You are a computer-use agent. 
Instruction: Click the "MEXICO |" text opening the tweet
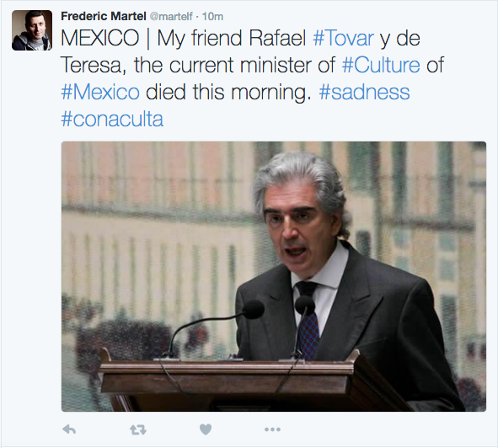click(106, 39)
